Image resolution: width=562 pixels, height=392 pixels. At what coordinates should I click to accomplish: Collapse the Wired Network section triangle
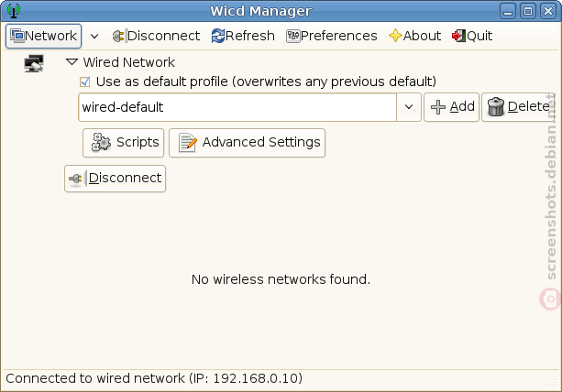[72, 62]
